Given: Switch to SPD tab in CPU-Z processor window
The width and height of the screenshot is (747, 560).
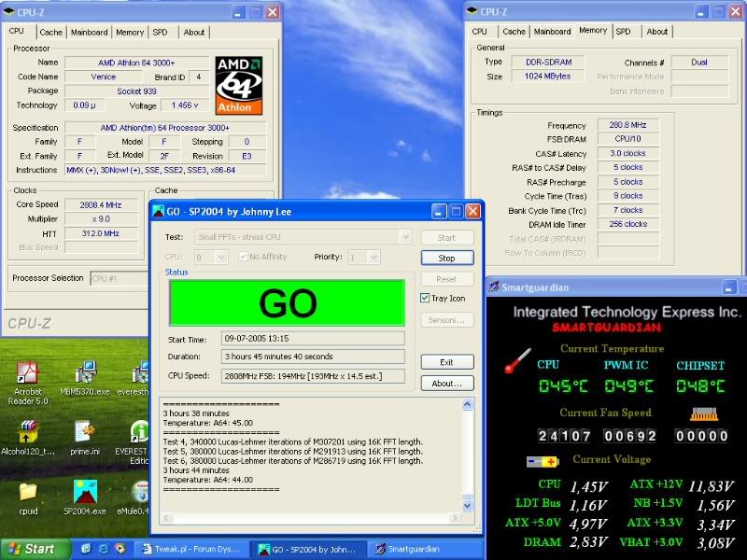Looking at the screenshot, I should point(160,33).
